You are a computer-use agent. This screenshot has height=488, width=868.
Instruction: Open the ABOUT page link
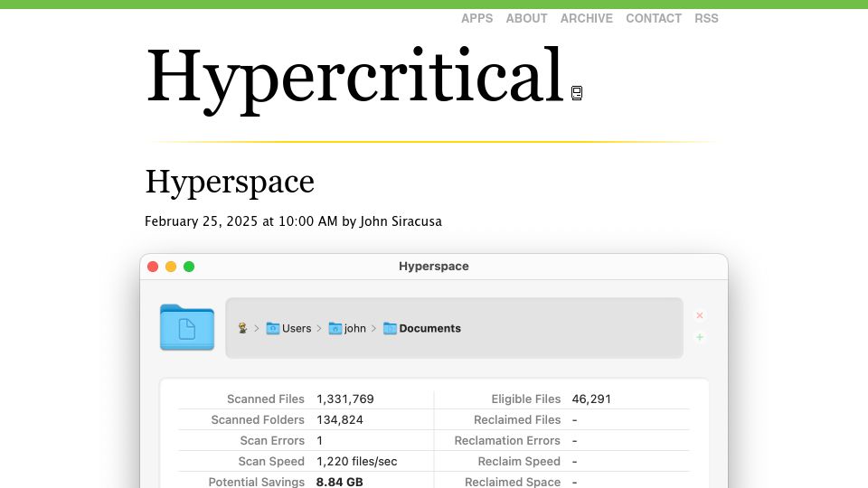526,18
